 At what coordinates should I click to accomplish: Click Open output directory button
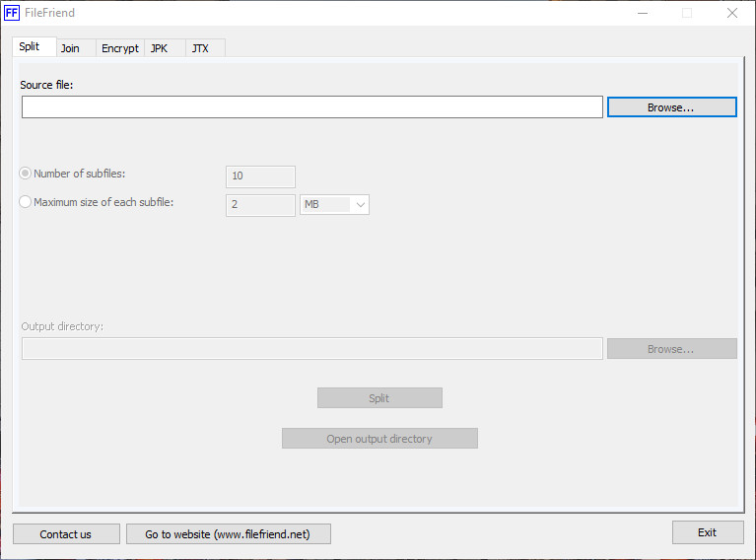pyautogui.click(x=379, y=439)
